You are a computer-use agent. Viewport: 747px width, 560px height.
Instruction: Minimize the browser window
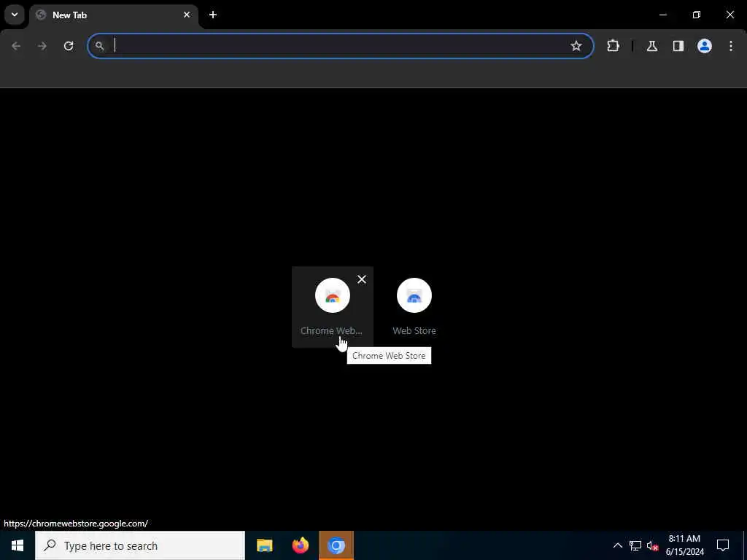(x=662, y=15)
